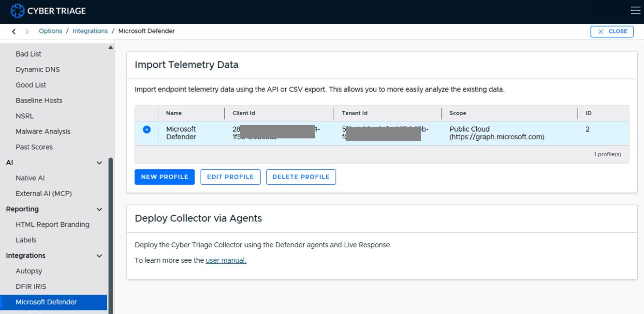Click the "1 profile(s)" count text
Image resolution: width=644 pixels, height=314 pixels.
(x=608, y=154)
